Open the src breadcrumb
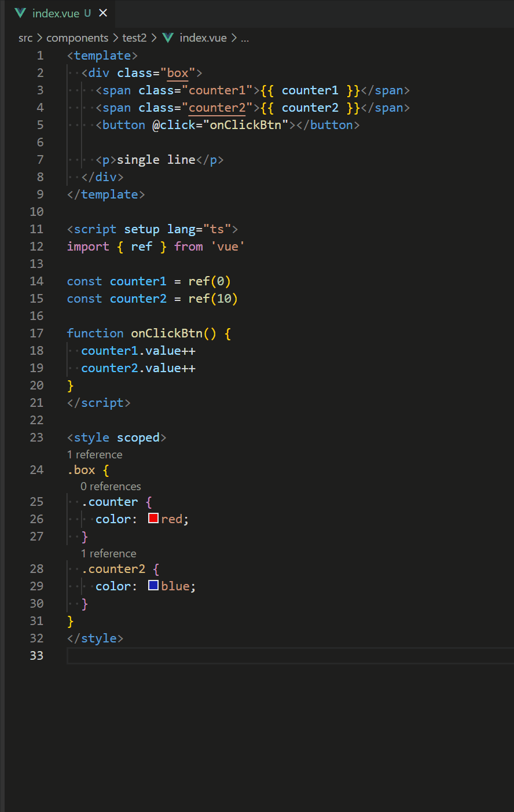Screen dimensions: 514x812 pyautogui.click(x=25, y=38)
